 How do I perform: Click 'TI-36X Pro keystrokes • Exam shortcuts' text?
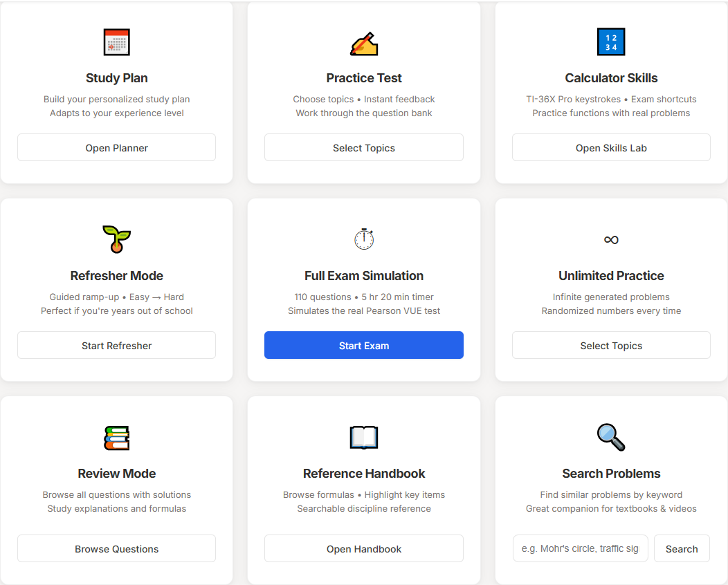pos(611,100)
